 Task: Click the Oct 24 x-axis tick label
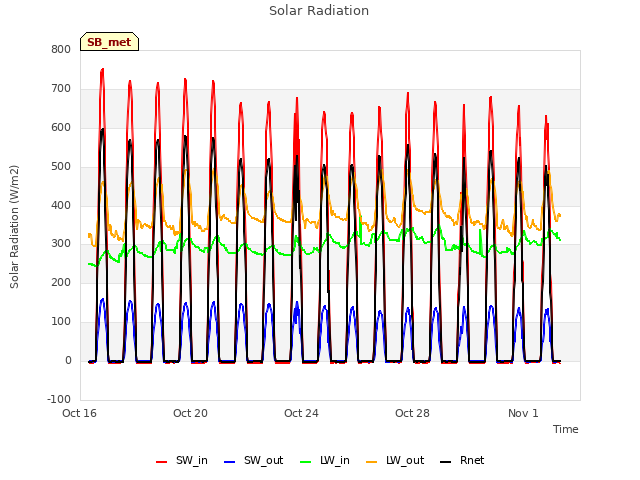(301, 413)
